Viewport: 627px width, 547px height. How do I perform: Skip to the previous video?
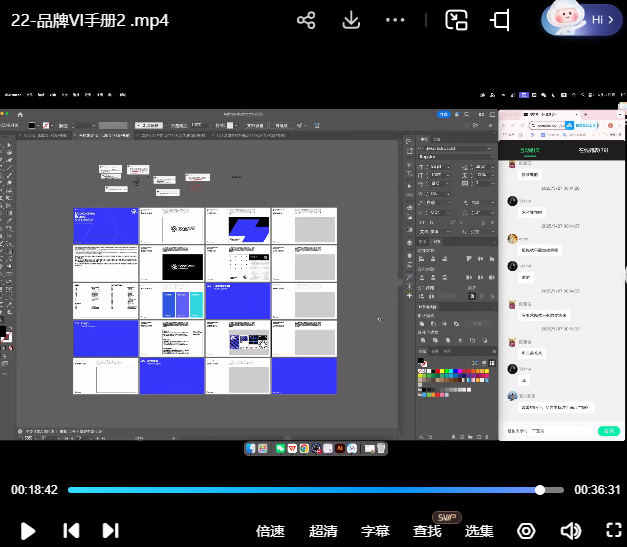71,531
